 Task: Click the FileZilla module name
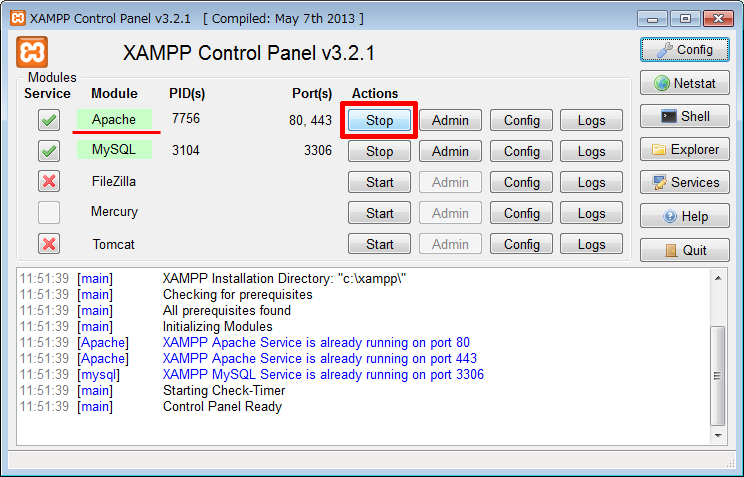tap(114, 181)
